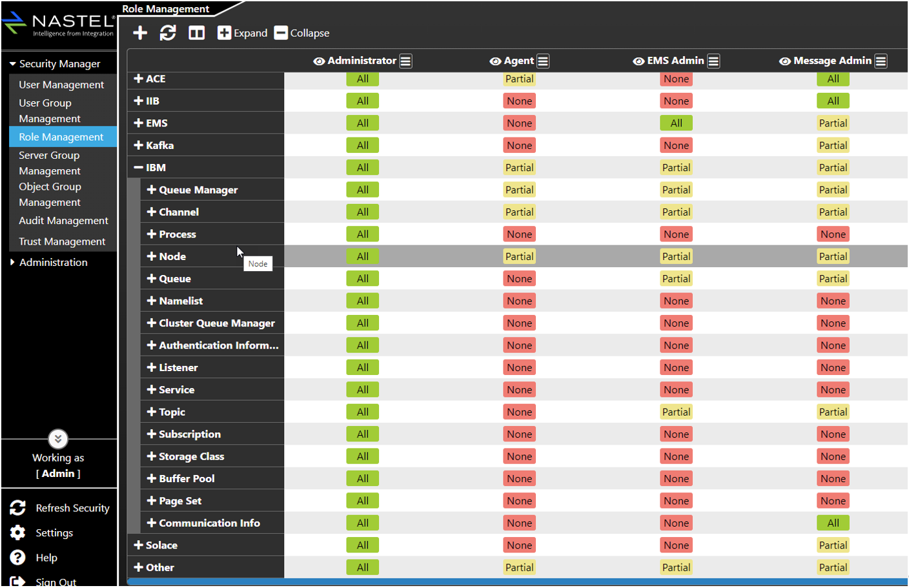Expand the Namelist row

tap(152, 301)
